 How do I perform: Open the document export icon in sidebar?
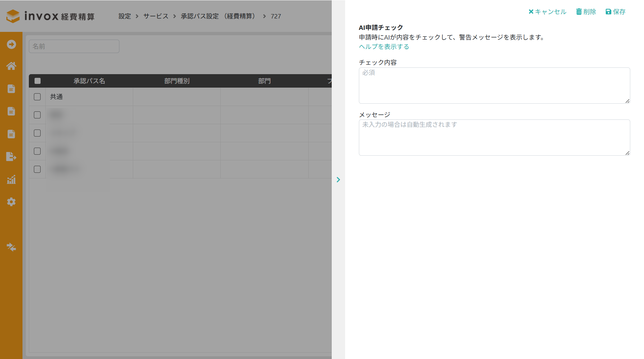(x=11, y=157)
